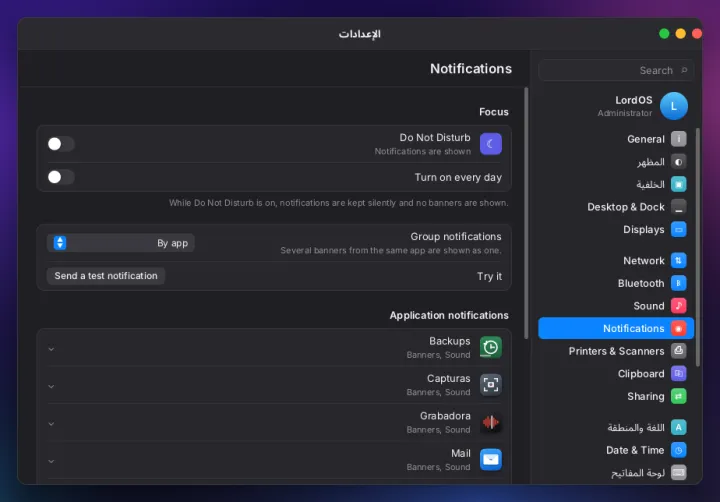The width and height of the screenshot is (720, 502).
Task: Click the Network sidebar icon
Action: (x=678, y=260)
